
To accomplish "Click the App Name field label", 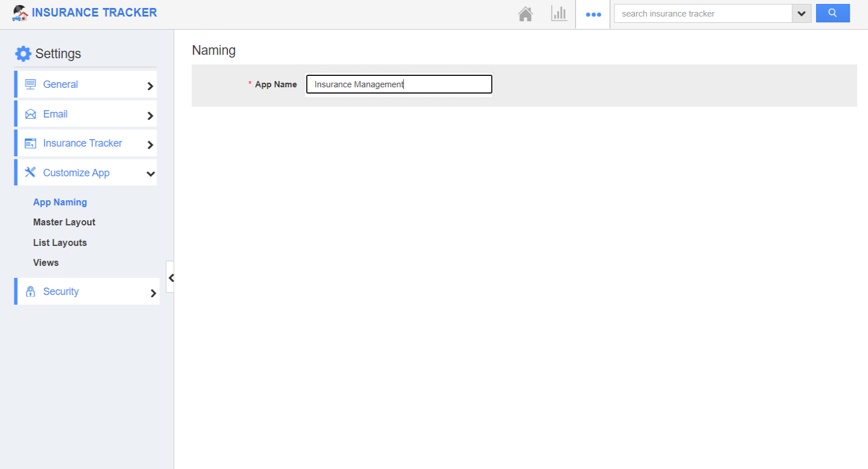I will click(x=276, y=84).
